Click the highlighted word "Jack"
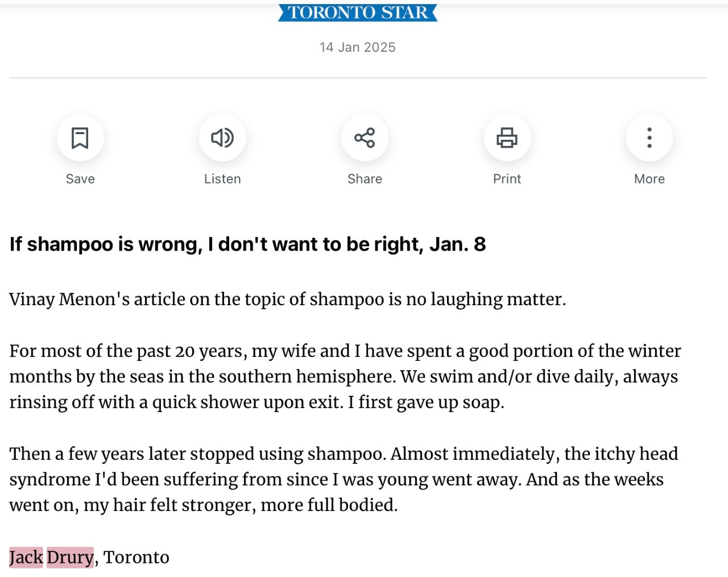 (x=26, y=557)
